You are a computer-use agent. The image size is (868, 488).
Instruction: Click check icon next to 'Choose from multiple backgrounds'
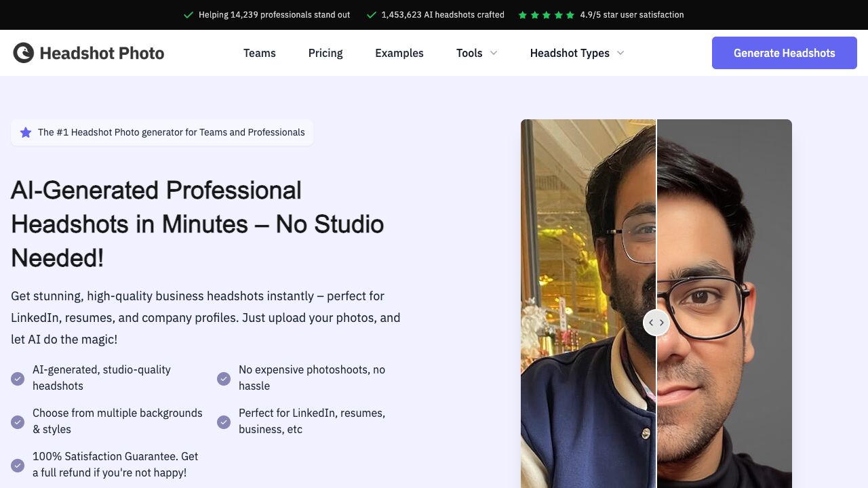18,422
